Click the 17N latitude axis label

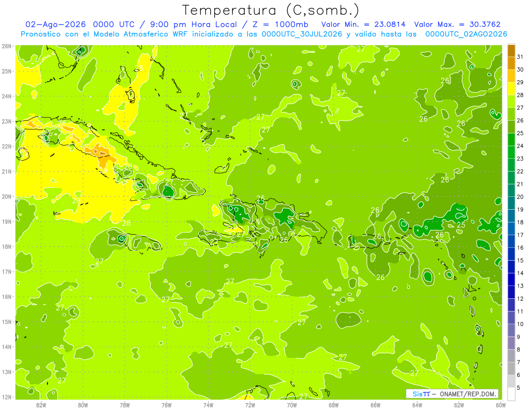6,271
